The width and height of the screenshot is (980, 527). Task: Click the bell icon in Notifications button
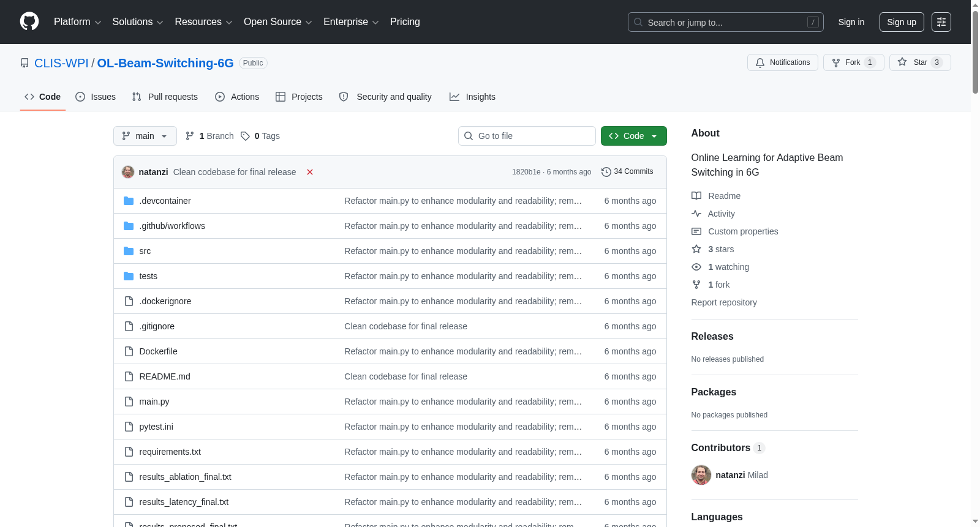click(x=760, y=62)
